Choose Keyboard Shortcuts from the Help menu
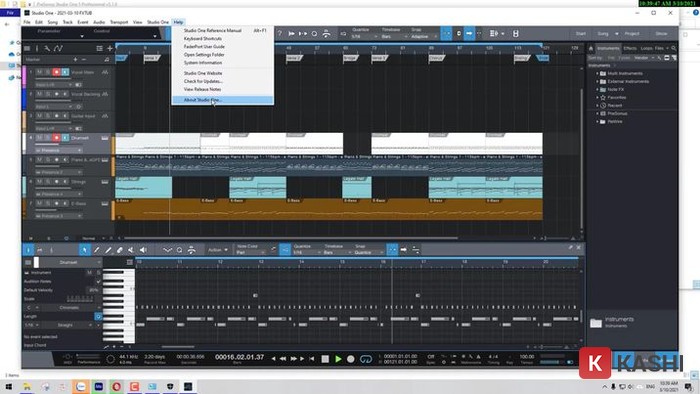 tap(203, 38)
